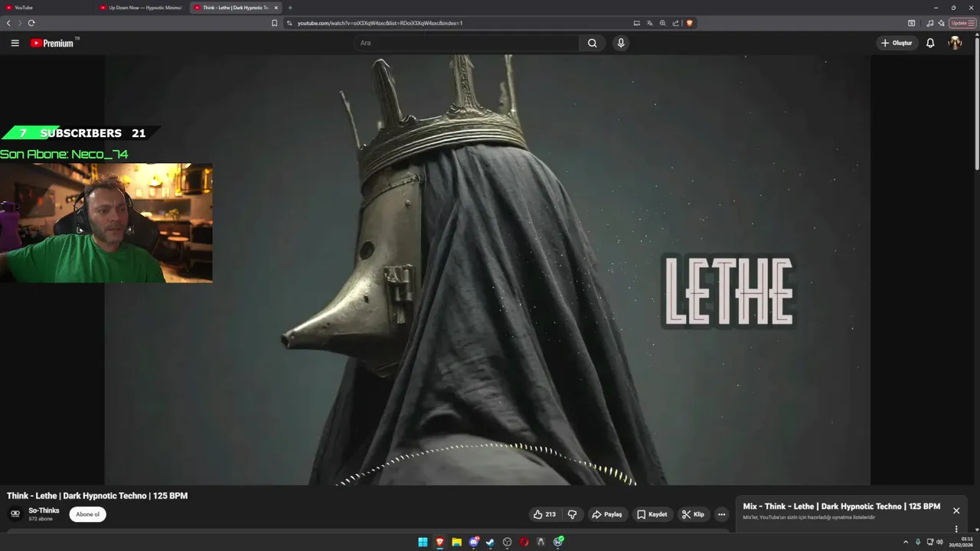
Task: Click the video title below the player
Action: pyautogui.click(x=97, y=496)
